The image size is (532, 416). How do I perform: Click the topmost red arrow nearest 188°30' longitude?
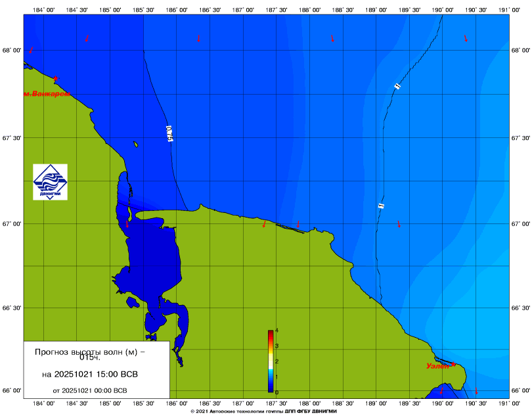coord(333,39)
